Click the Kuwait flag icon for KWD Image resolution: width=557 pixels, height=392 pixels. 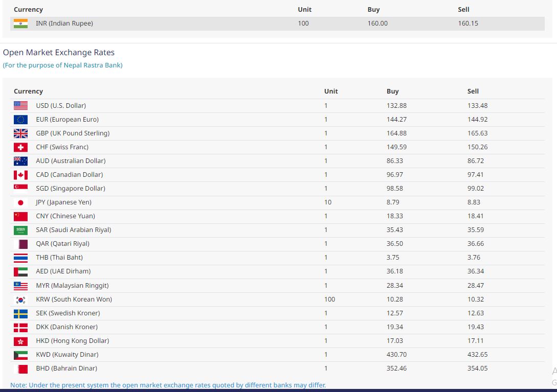tap(20, 355)
